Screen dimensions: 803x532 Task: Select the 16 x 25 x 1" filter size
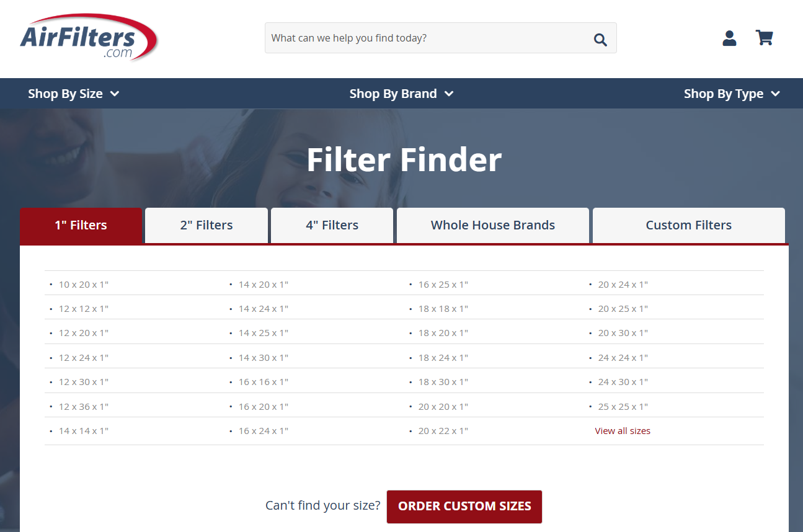[443, 284]
